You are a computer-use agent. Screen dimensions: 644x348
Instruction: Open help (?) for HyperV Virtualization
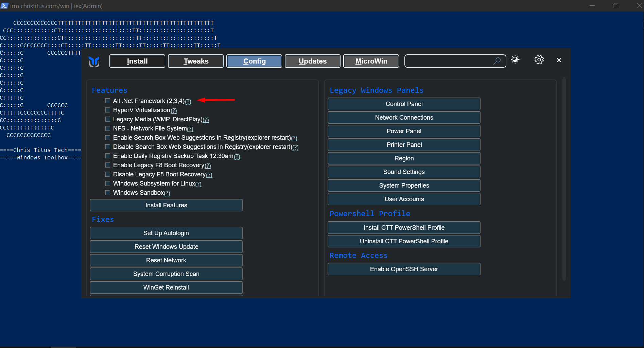coord(174,110)
